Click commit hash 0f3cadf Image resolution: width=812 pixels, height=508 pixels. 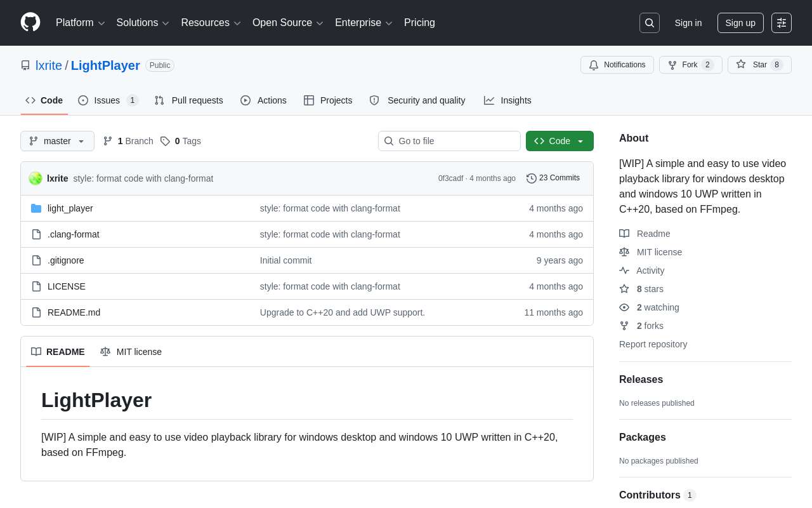click(x=450, y=178)
